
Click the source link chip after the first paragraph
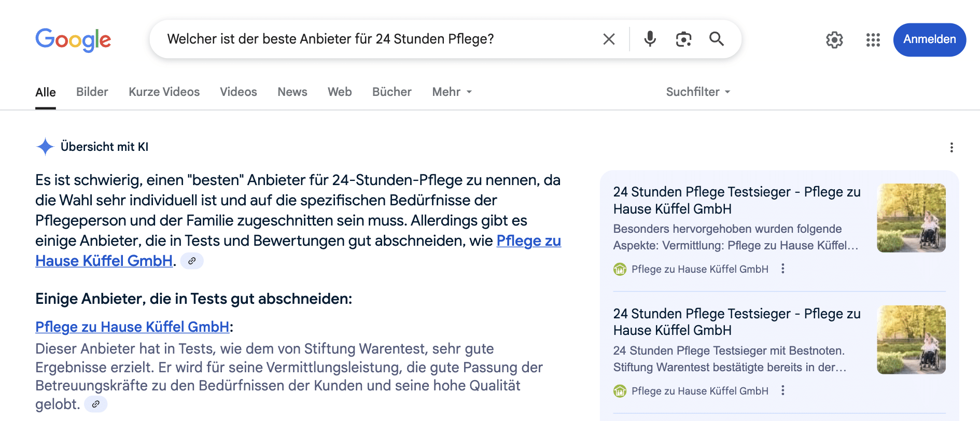[x=192, y=261]
